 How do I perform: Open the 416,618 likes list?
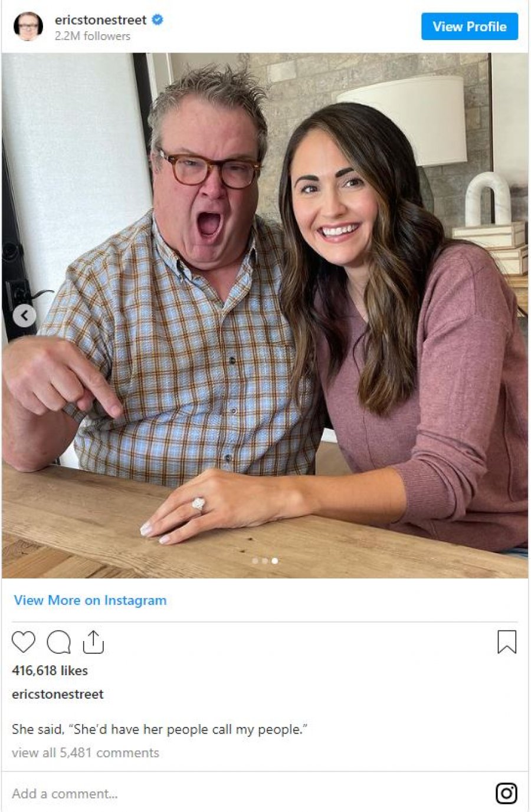(50, 670)
